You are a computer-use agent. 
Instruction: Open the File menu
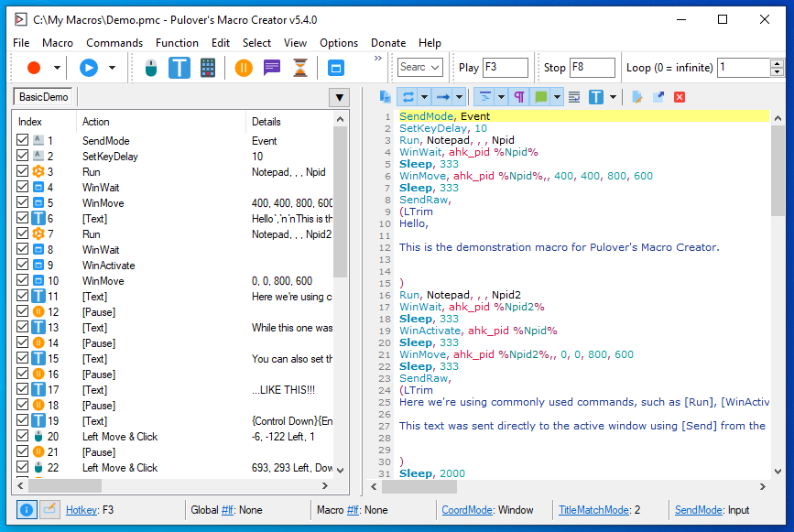(x=21, y=43)
